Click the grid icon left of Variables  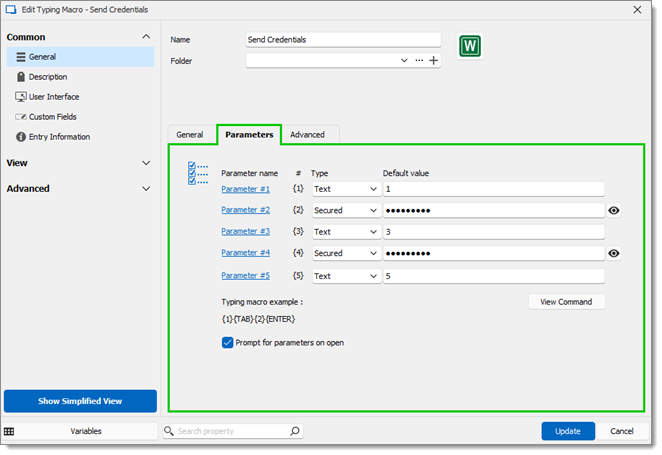tap(10, 431)
